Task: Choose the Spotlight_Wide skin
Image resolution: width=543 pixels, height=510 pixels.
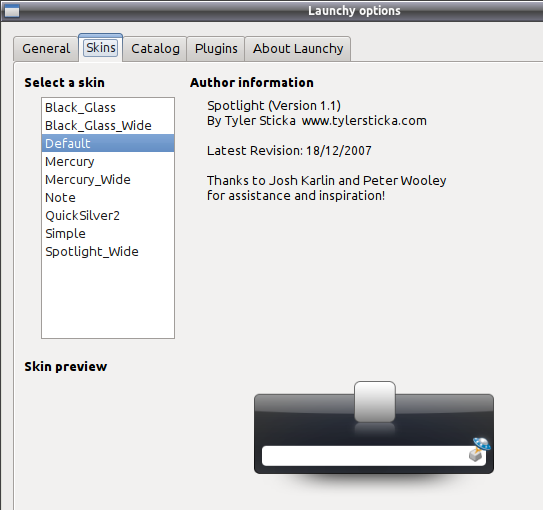Action: coord(108,251)
